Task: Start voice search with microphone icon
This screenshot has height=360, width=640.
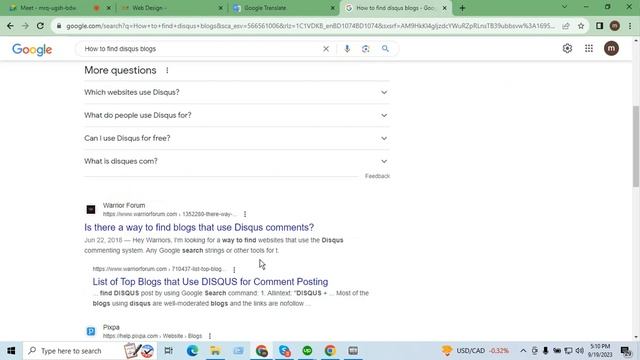Action: coord(347,49)
